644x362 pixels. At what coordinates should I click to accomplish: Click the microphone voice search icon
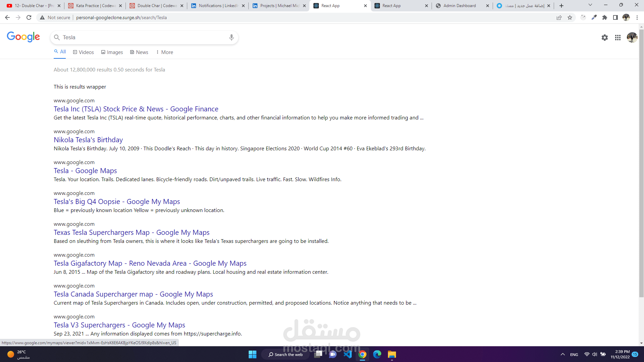point(231,37)
